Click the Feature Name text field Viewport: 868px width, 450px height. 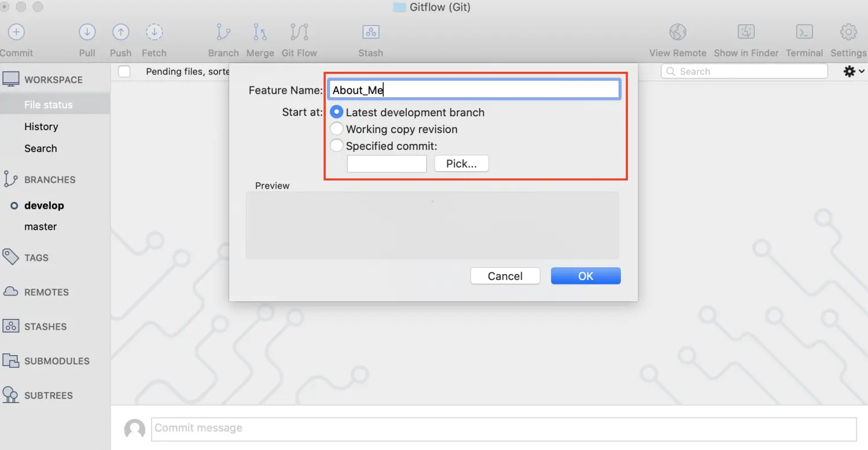[474, 90]
